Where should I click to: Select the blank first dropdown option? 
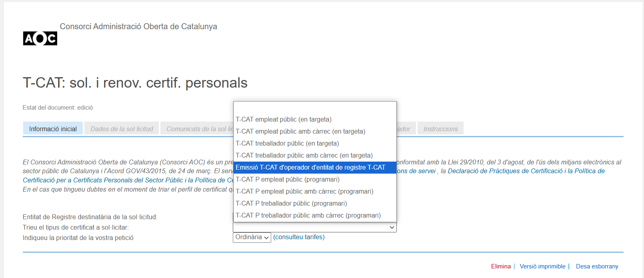point(315,108)
